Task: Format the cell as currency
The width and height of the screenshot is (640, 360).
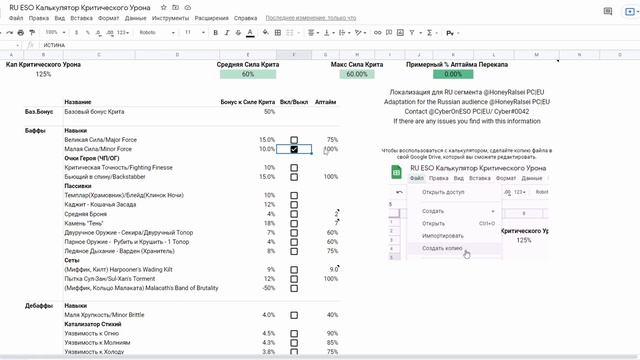Action: click(76, 33)
